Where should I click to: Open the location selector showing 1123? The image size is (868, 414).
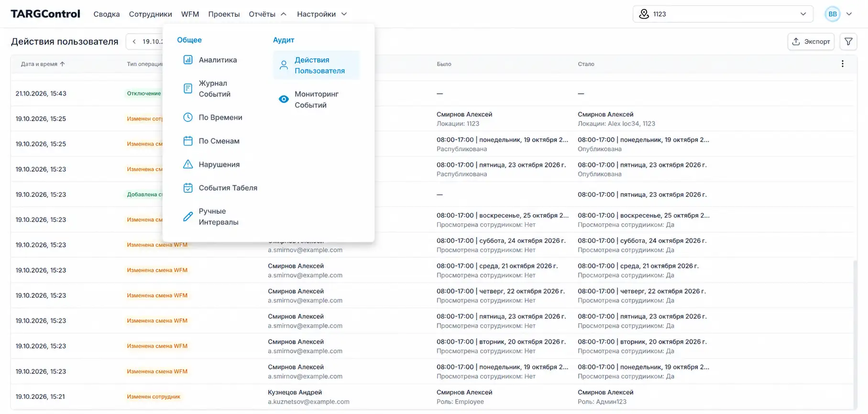tap(723, 14)
